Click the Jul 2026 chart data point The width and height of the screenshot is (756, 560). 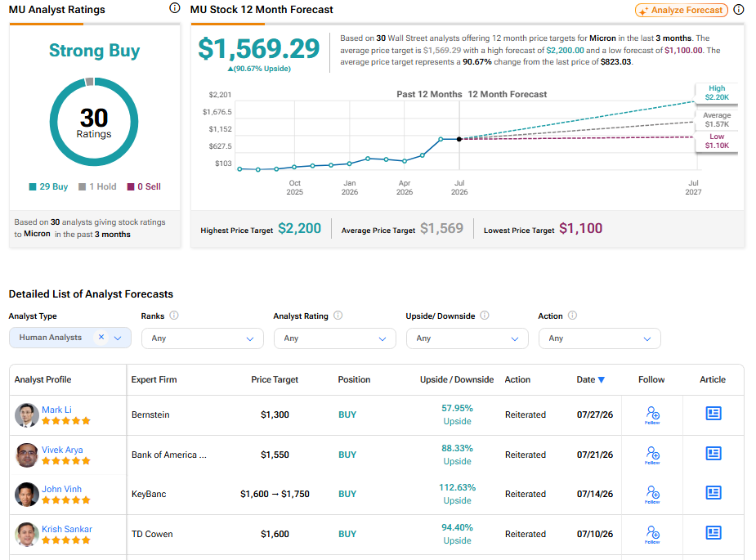pos(459,139)
